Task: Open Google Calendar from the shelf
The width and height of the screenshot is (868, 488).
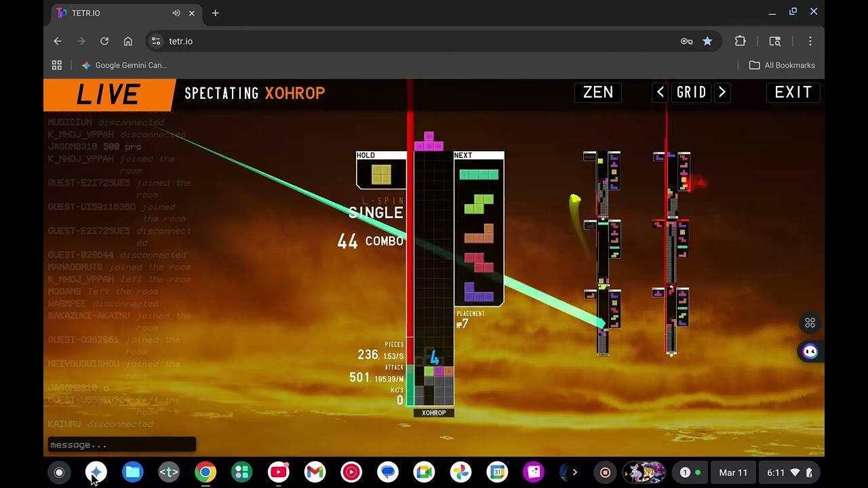Action: [x=498, y=472]
